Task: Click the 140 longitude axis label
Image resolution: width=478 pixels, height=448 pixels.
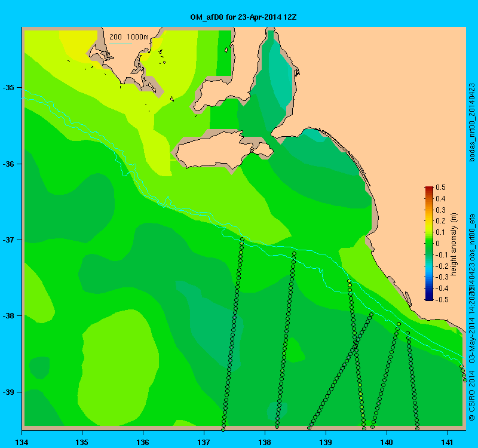Action: [x=387, y=442]
